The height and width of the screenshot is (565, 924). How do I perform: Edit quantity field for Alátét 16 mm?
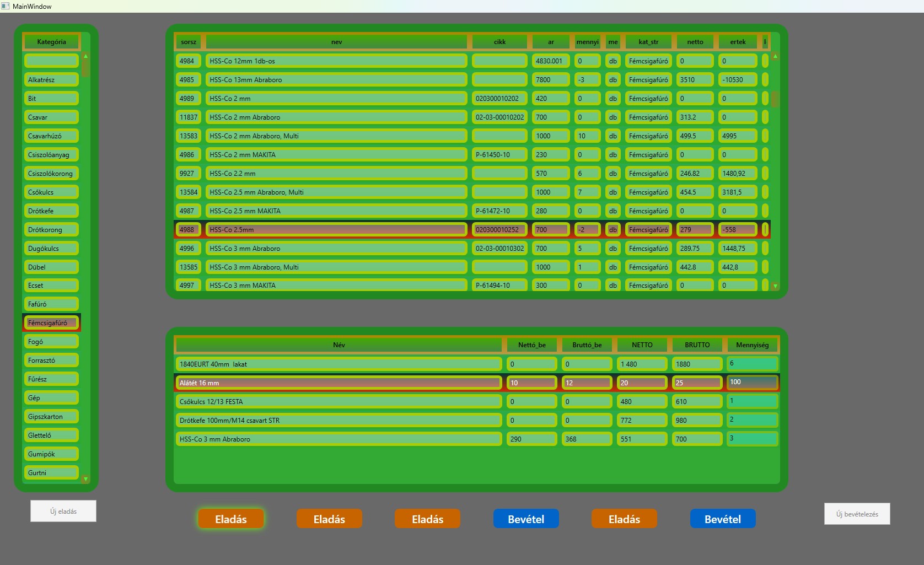point(752,383)
